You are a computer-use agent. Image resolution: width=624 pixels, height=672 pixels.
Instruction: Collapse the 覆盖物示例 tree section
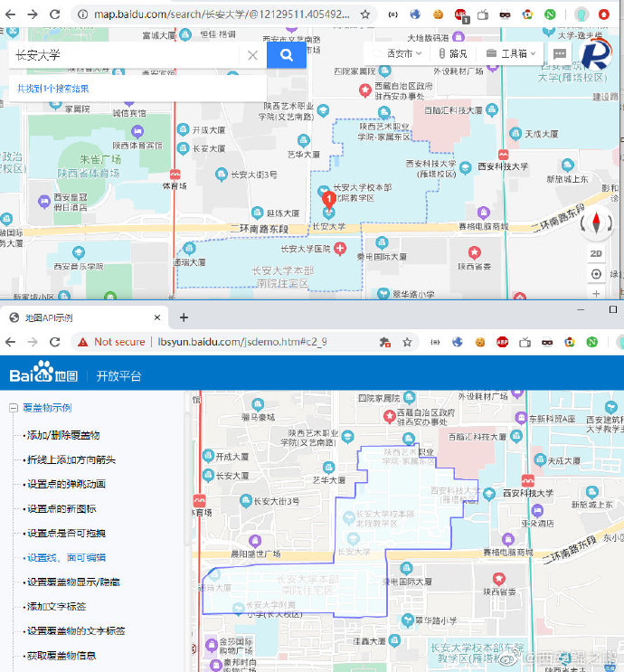(x=14, y=408)
